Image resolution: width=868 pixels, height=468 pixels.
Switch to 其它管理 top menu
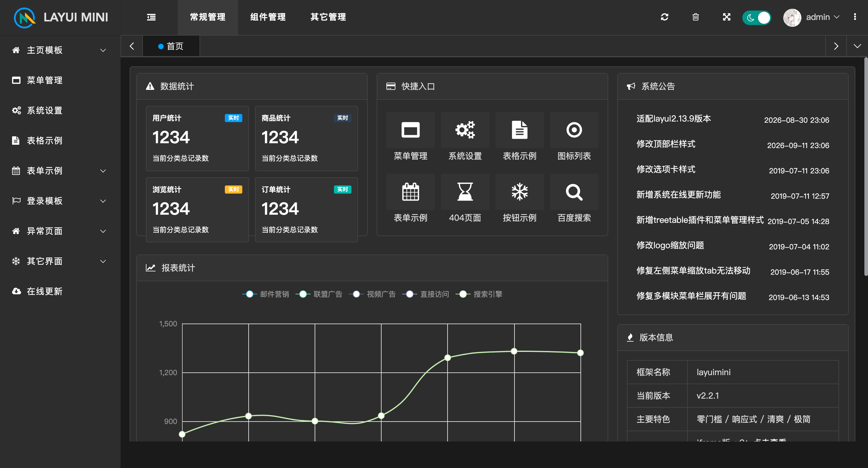coord(328,17)
